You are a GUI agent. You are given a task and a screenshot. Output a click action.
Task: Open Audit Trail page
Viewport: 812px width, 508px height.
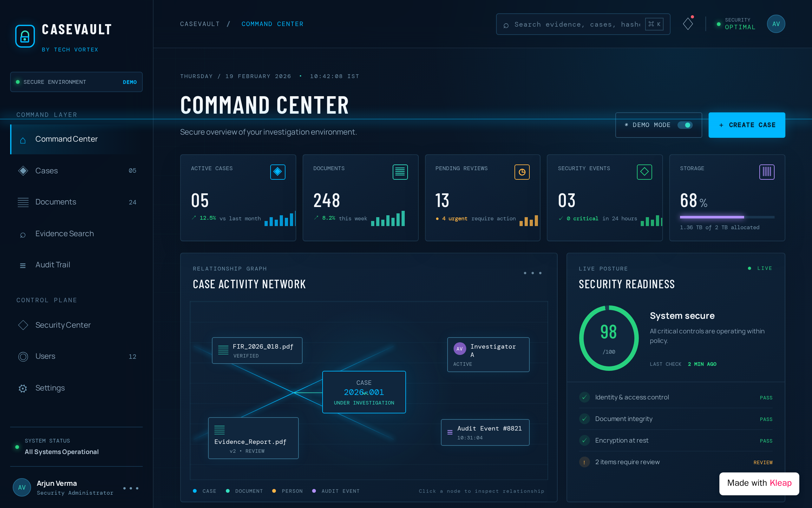point(77,265)
